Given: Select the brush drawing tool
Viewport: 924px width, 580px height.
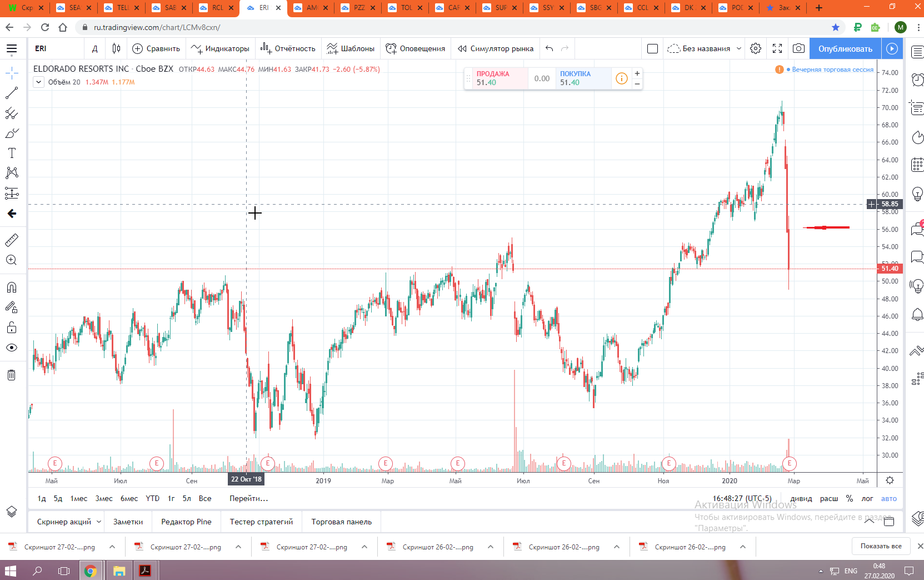Looking at the screenshot, I should pos(12,133).
